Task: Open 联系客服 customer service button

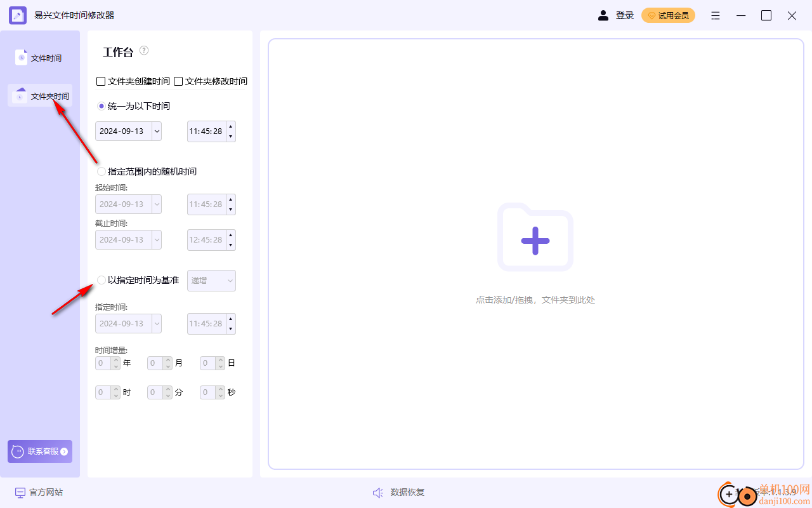Action: 40,451
